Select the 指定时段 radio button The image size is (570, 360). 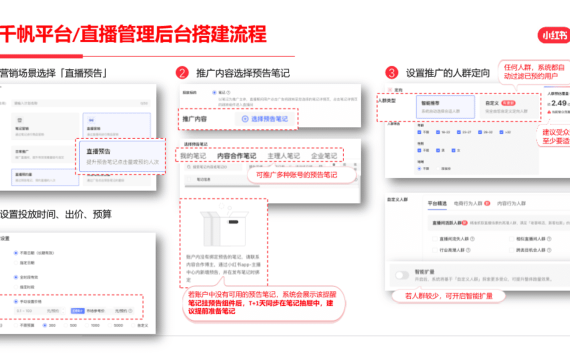[x=16, y=287]
